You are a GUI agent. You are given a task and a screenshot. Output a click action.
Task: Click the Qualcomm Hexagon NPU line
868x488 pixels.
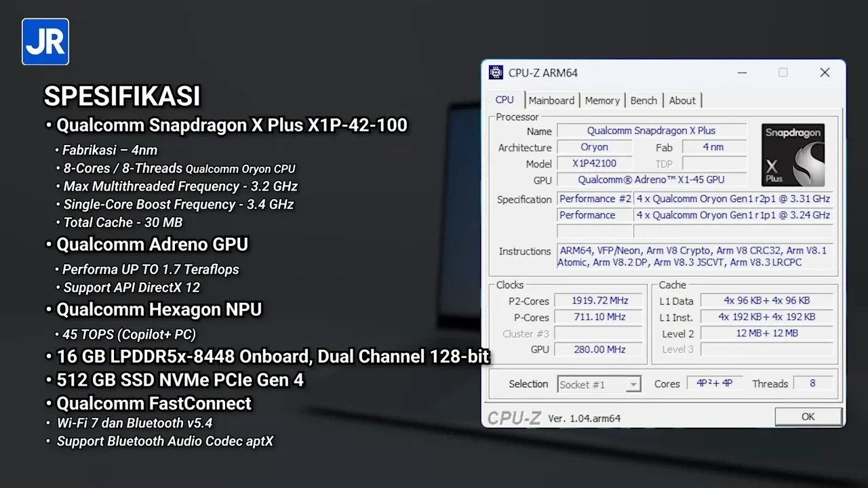tap(159, 310)
